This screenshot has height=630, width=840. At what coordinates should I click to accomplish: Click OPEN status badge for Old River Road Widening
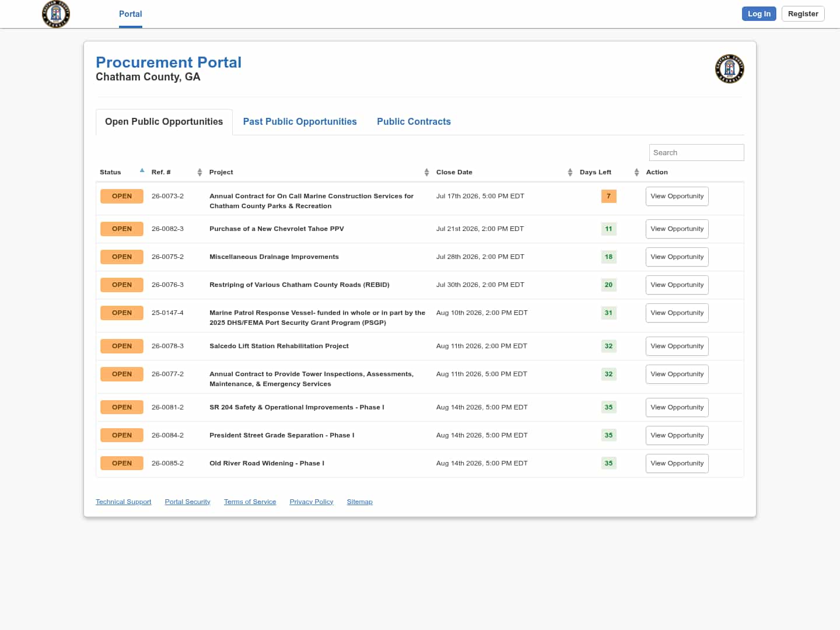click(x=122, y=463)
